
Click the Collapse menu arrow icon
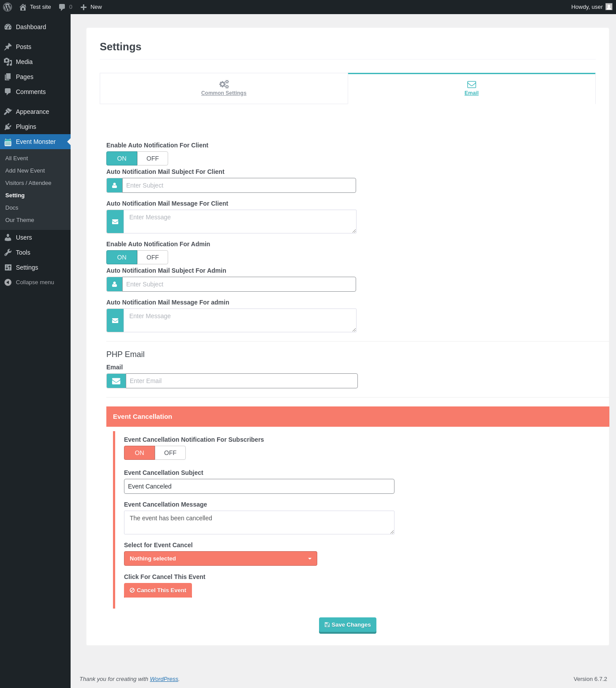tap(8, 282)
